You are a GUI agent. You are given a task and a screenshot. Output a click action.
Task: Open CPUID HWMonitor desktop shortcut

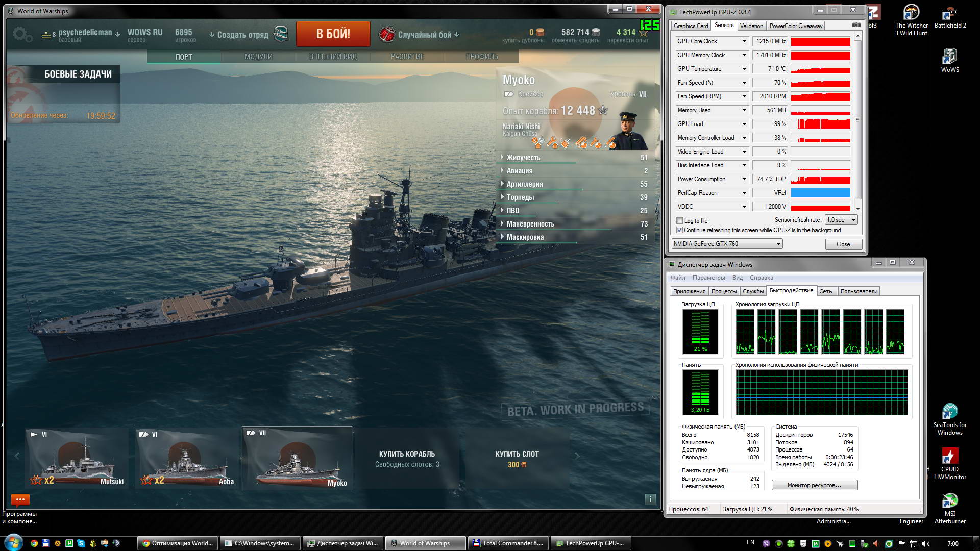pyautogui.click(x=950, y=464)
